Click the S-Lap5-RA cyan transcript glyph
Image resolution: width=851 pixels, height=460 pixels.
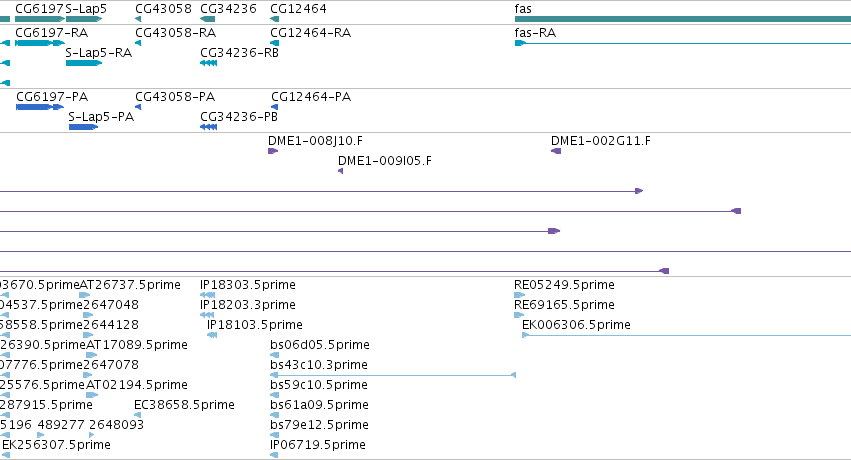(84, 63)
